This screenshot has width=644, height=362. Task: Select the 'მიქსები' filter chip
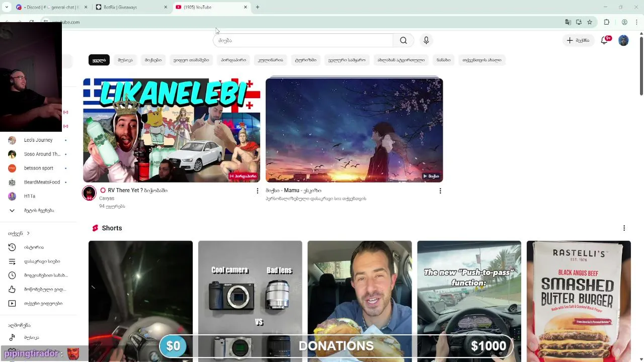coord(153,60)
